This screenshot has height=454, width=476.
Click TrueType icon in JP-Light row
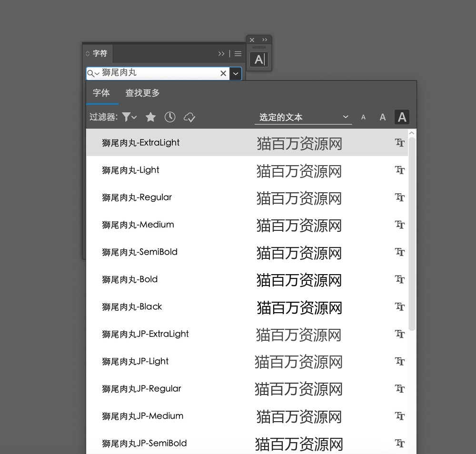[x=399, y=361]
